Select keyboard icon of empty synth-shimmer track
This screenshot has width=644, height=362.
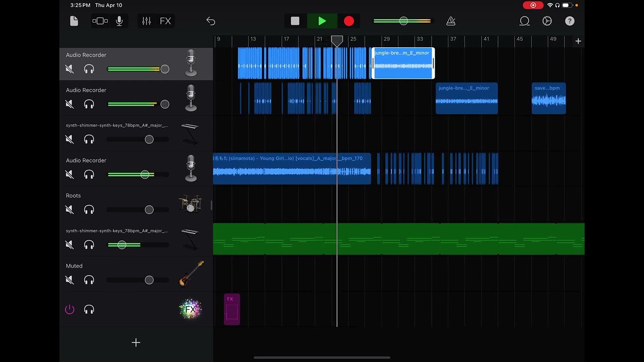coord(190,133)
